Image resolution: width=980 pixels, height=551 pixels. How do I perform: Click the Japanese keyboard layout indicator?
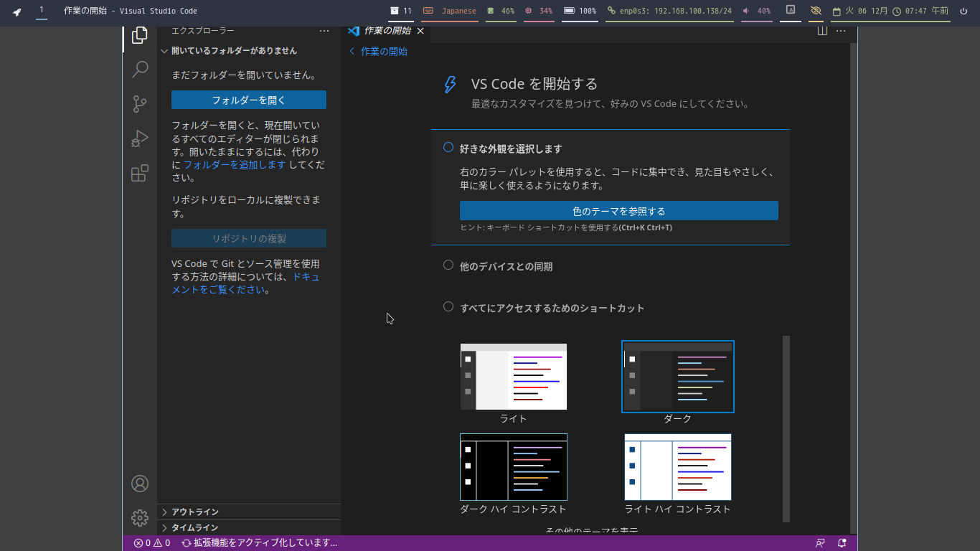coord(450,11)
